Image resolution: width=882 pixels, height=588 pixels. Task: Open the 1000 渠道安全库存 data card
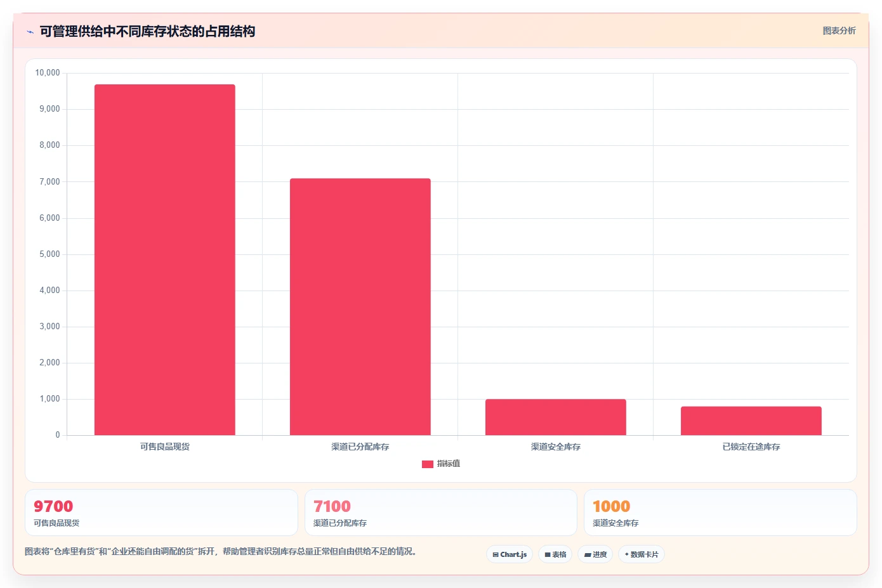(x=720, y=513)
